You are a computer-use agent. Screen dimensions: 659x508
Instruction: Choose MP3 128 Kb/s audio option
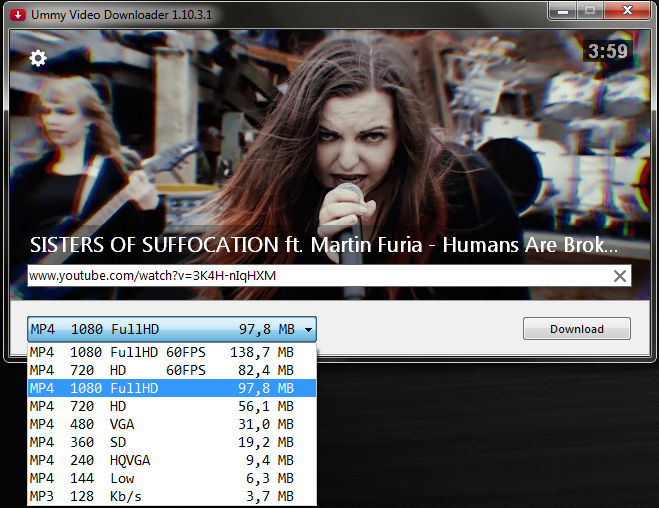click(172, 497)
